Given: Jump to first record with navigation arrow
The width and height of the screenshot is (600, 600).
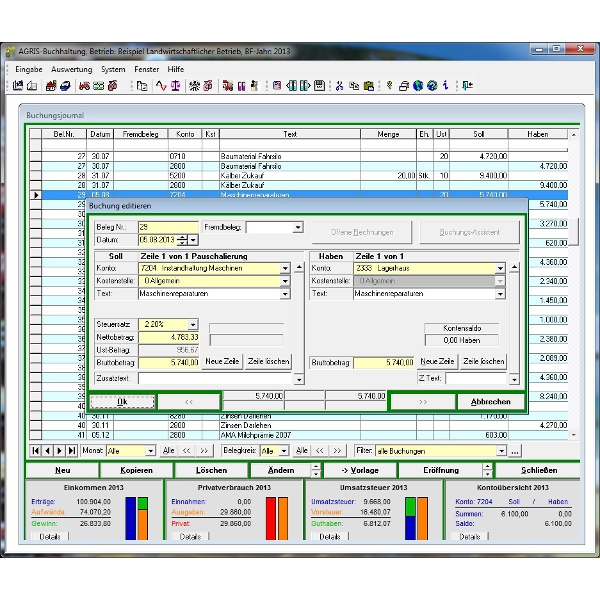Looking at the screenshot, I should [x=36, y=451].
